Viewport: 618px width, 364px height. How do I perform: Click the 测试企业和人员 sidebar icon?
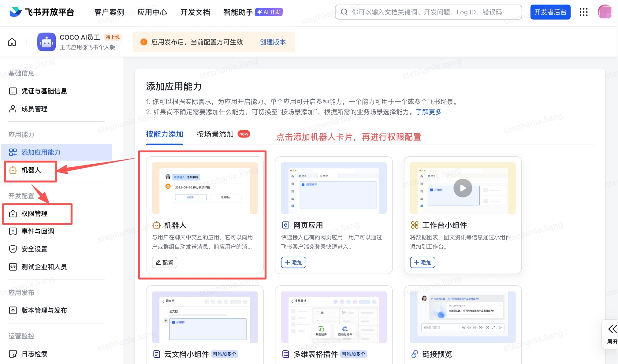[x=13, y=267]
